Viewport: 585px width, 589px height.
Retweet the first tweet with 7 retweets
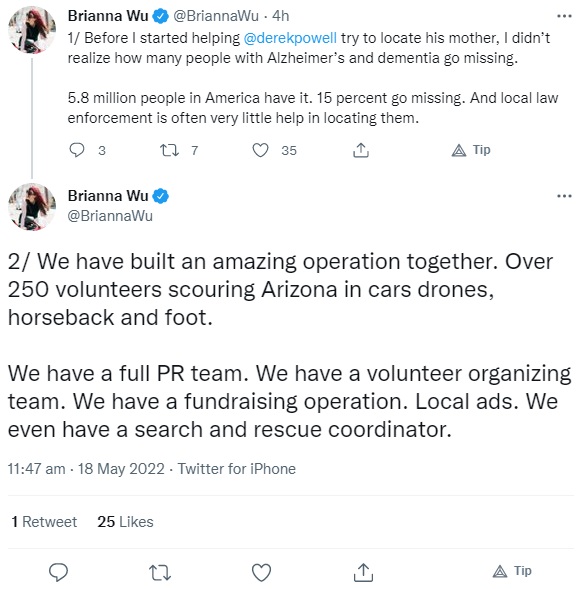coord(169,151)
